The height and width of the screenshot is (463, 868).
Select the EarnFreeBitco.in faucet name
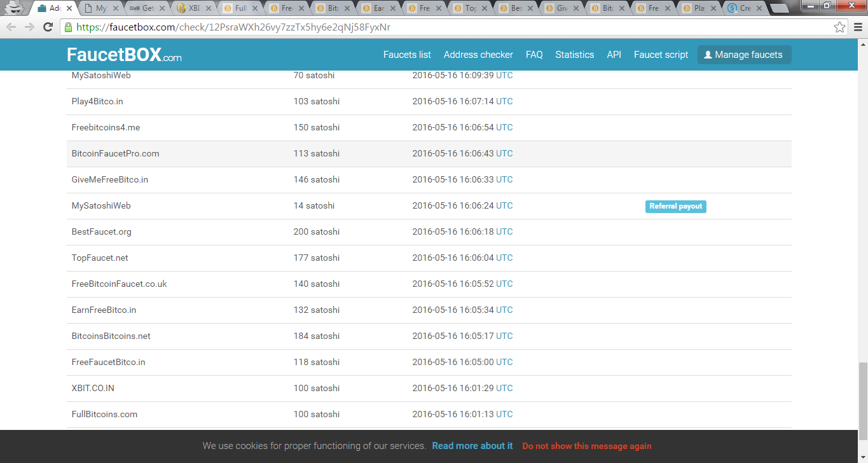tap(104, 310)
